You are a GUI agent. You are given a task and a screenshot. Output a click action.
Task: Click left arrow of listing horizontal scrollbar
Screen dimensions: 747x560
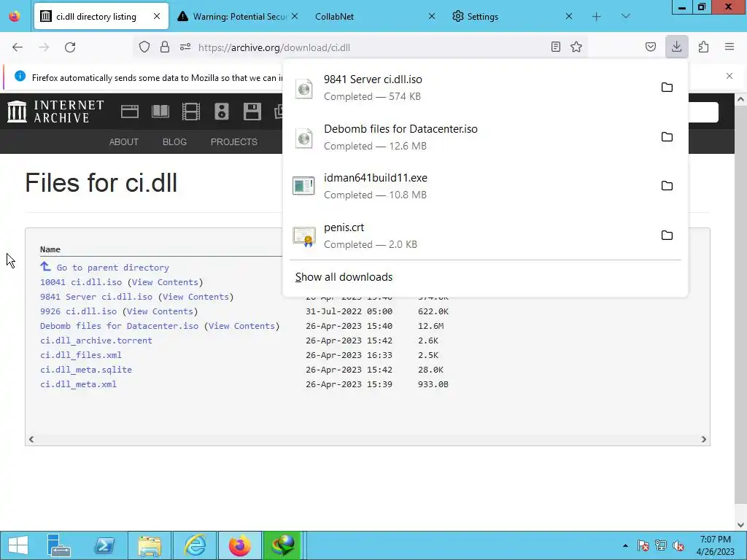[31, 439]
